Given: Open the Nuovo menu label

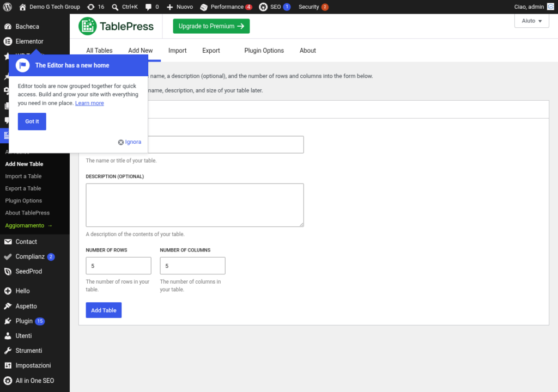Looking at the screenshot, I should (185, 7).
